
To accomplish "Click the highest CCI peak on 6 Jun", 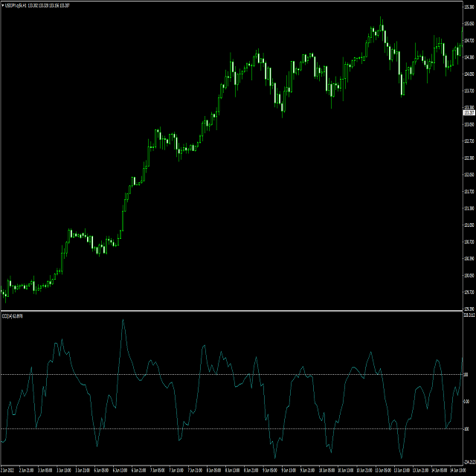I will click(123, 320).
